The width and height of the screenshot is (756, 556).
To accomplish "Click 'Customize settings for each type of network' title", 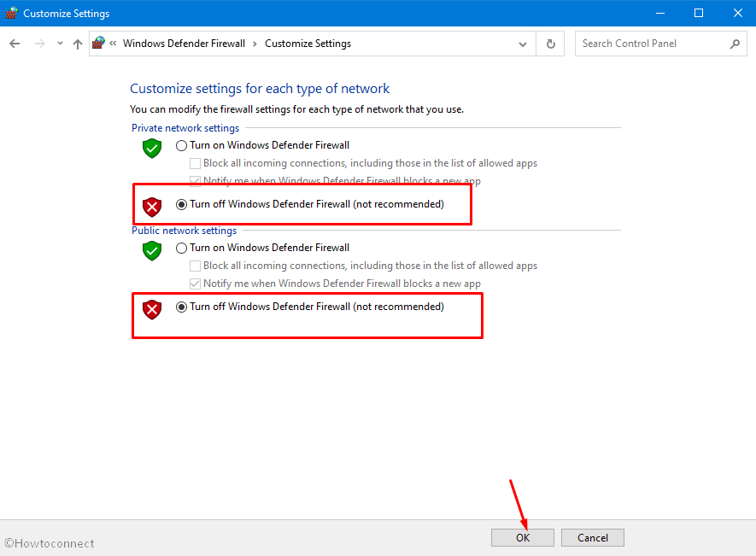I will [260, 89].
